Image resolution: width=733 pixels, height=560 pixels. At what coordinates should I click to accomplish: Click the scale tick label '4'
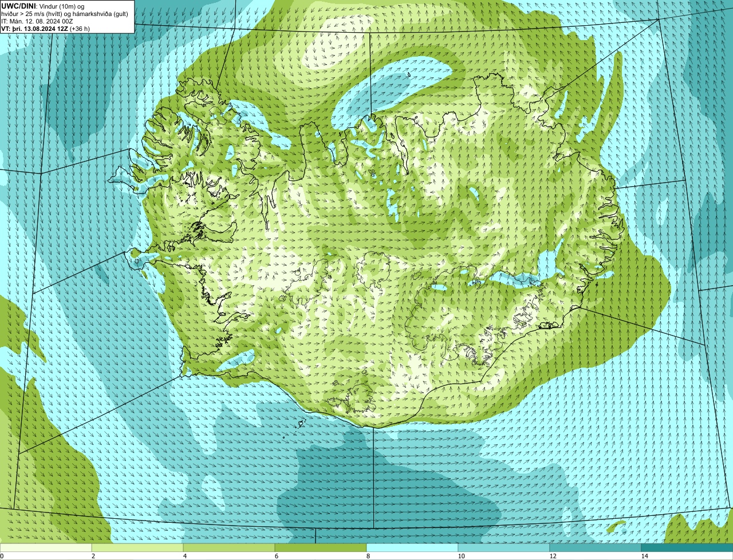point(184,556)
